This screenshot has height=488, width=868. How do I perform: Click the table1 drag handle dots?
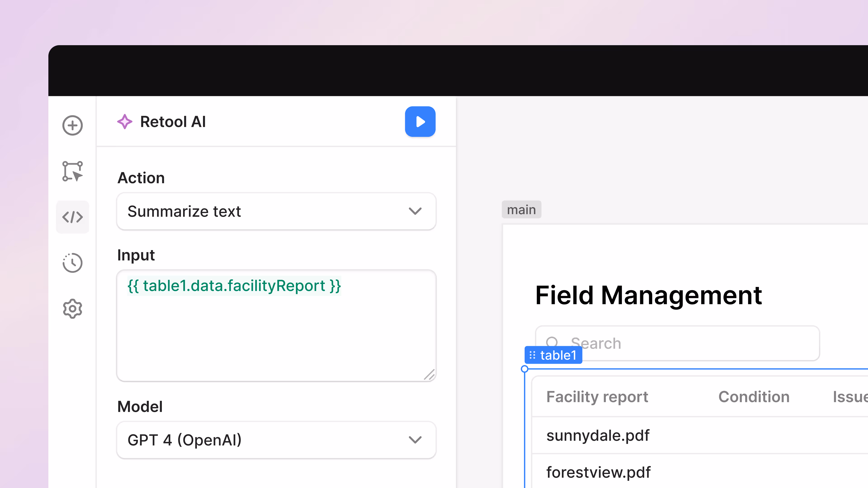click(532, 355)
